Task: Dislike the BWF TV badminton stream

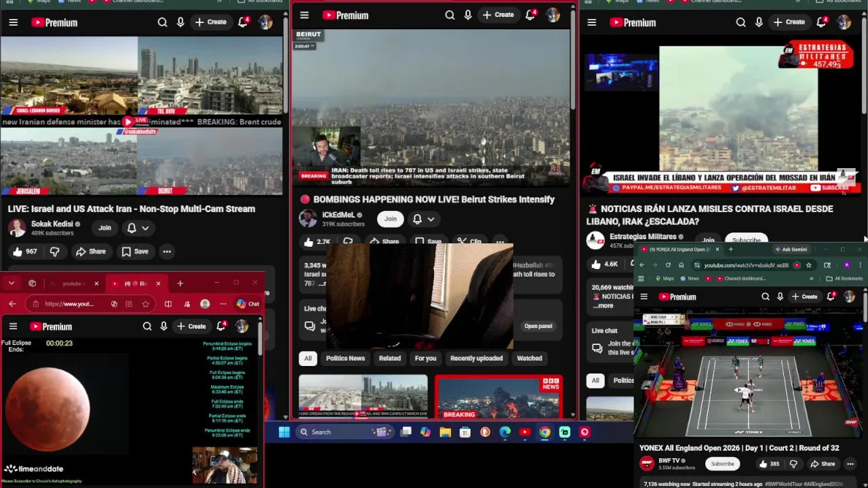Action: [x=793, y=464]
